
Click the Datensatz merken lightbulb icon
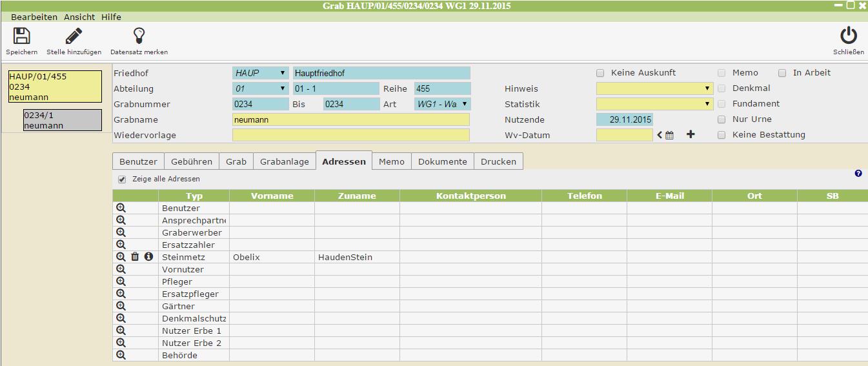click(x=139, y=36)
